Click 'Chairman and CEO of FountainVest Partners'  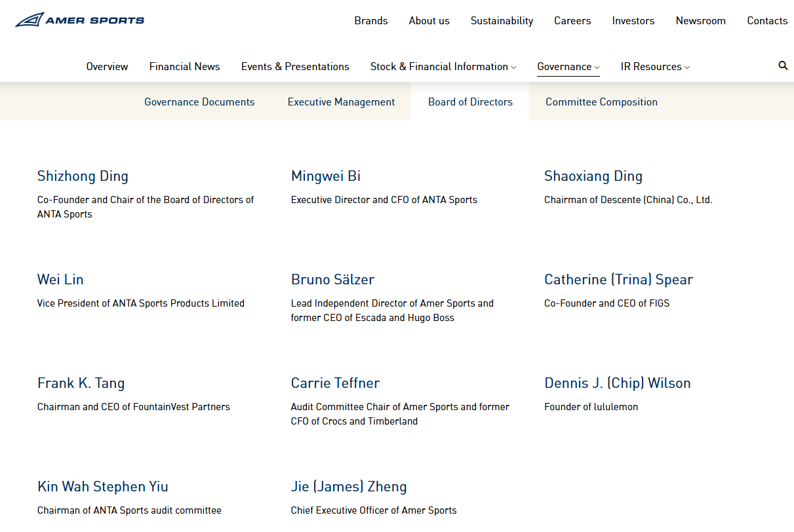point(134,407)
